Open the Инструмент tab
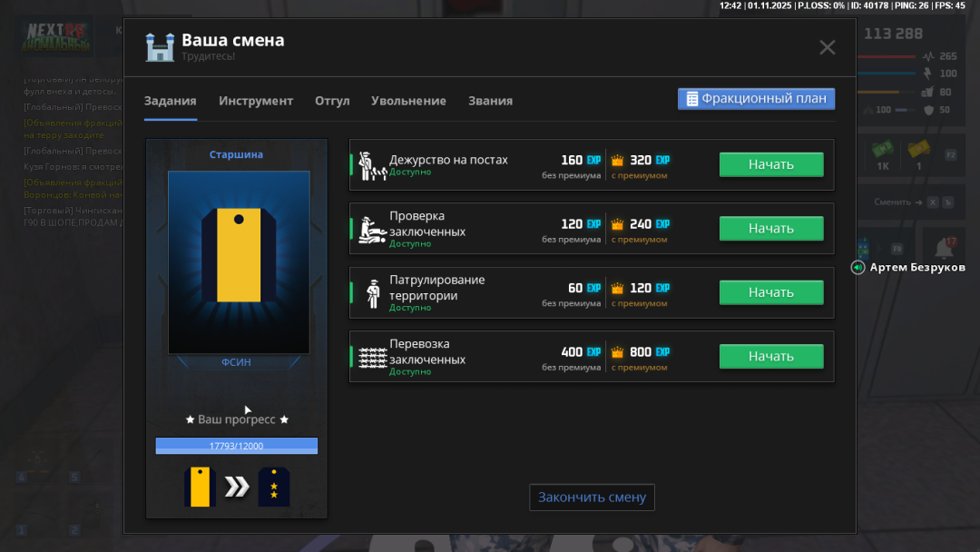The image size is (980, 552). click(256, 101)
